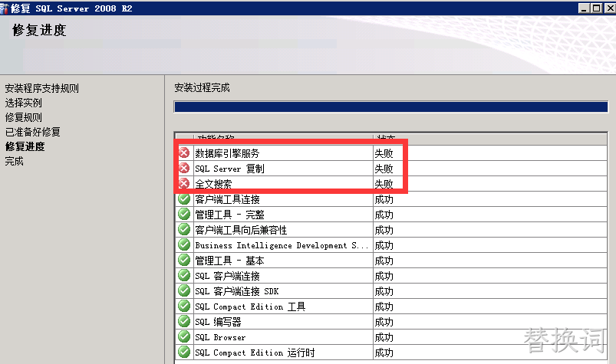
Task: Click the success icon beside Business Intelligence Development
Action: pyautogui.click(x=184, y=244)
